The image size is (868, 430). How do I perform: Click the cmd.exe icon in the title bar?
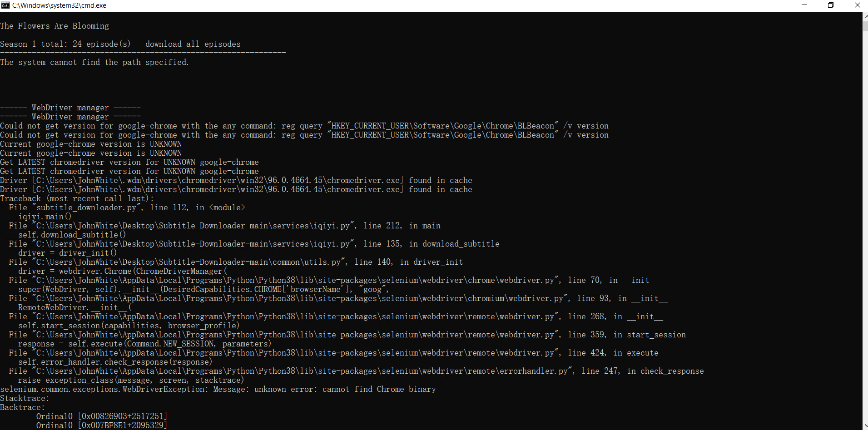click(x=5, y=5)
